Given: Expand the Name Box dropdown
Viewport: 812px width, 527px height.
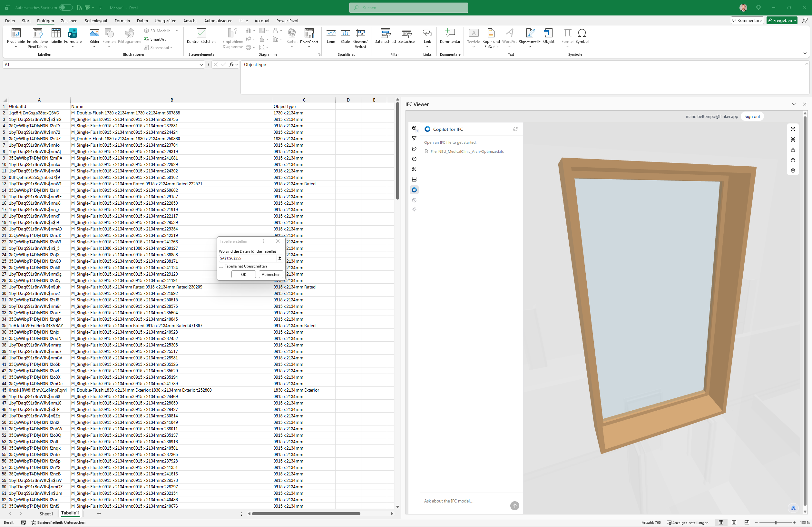Looking at the screenshot, I should [x=201, y=64].
